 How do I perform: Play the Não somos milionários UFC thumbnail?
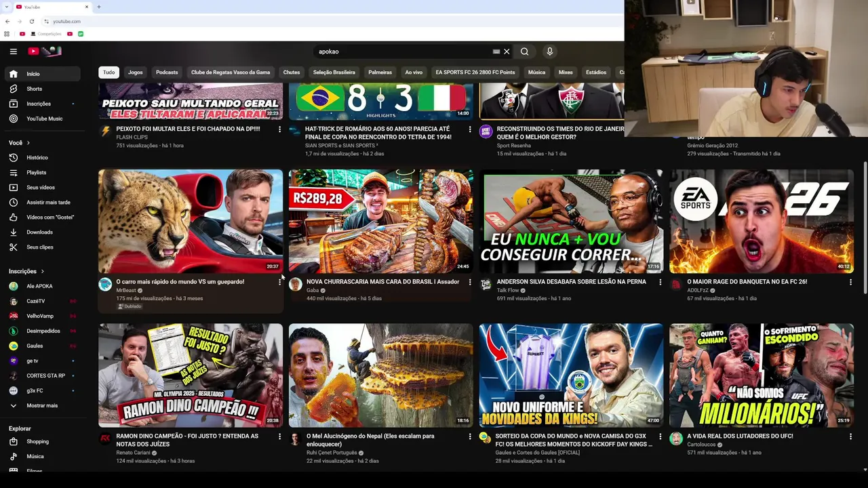pos(762,375)
